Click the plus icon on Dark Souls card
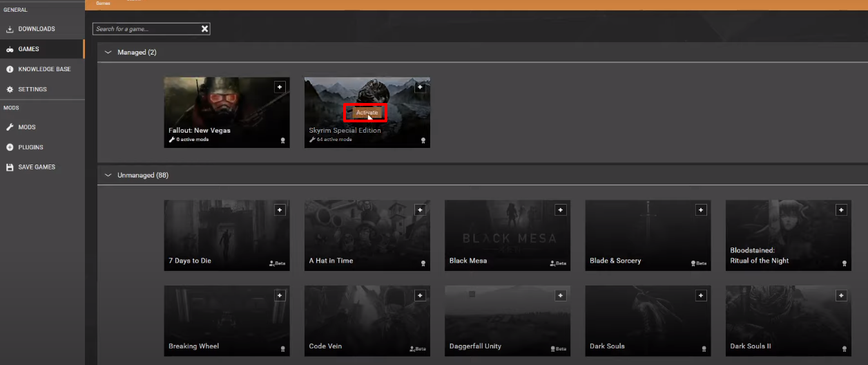This screenshot has width=868, height=365. point(701,295)
